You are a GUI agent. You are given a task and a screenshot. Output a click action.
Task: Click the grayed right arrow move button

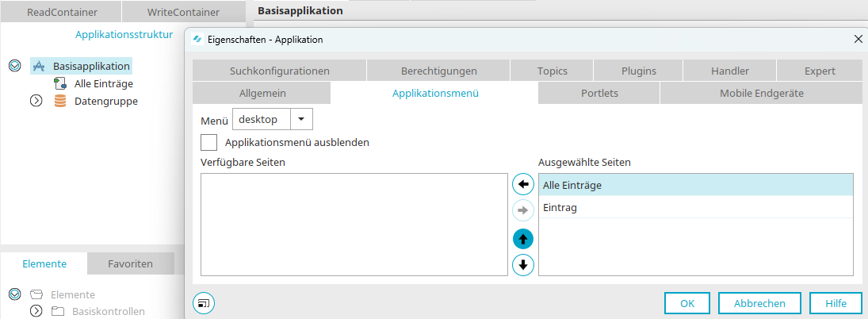coord(523,210)
